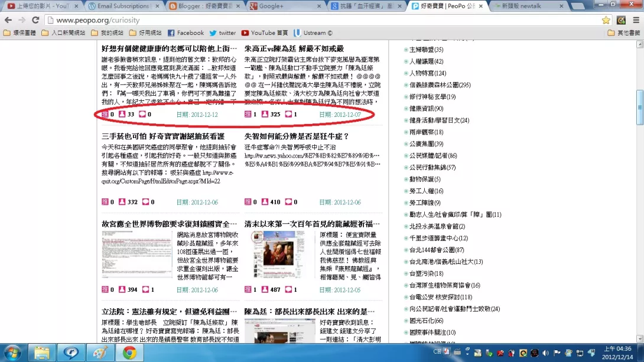644x362 pixels.
Task: Click the recommend 推 icon on the 失智 article
Action: click(248, 202)
